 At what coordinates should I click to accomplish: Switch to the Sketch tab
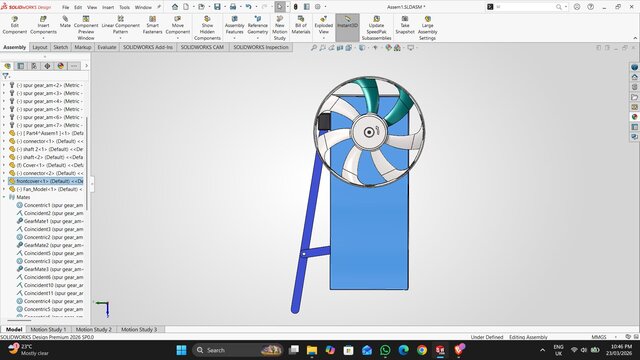(x=61, y=47)
